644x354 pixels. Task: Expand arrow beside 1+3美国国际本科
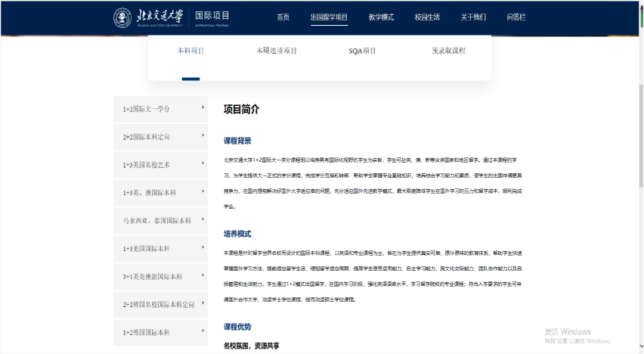pyautogui.click(x=203, y=247)
